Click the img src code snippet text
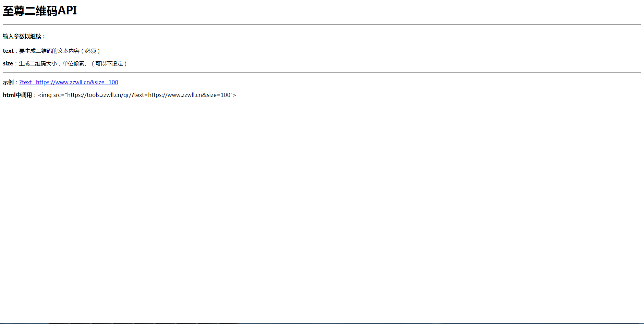The height and width of the screenshot is (324, 644). [x=137, y=95]
